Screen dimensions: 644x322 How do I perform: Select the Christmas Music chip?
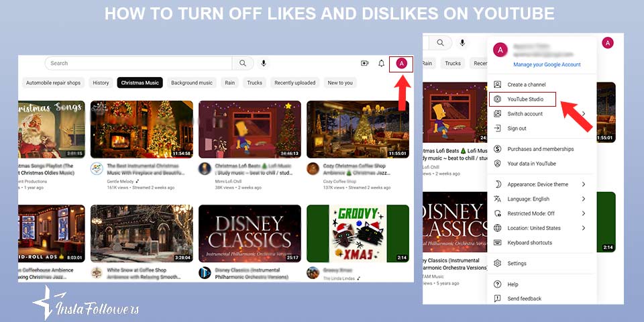[x=140, y=83]
